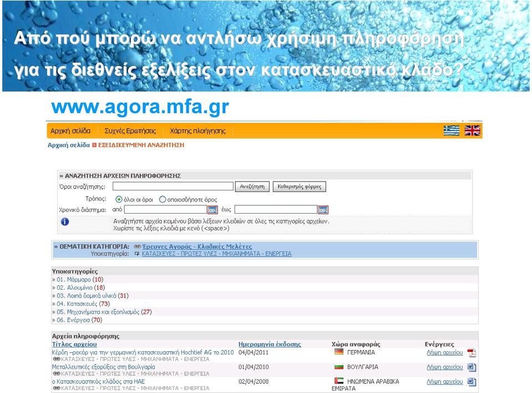Go to 'Αρχική σελίδα' breadcrumb link
This screenshot has width=532, height=393.
[x=69, y=145]
